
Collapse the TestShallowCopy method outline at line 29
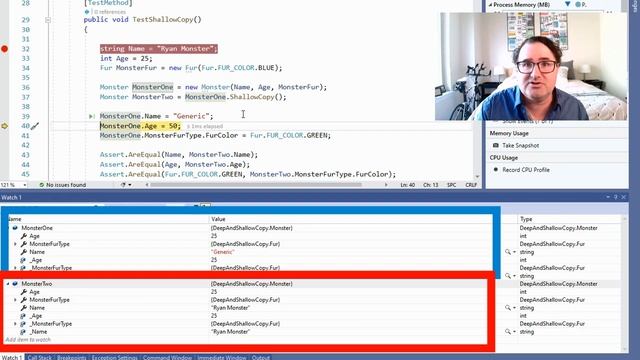point(48,20)
